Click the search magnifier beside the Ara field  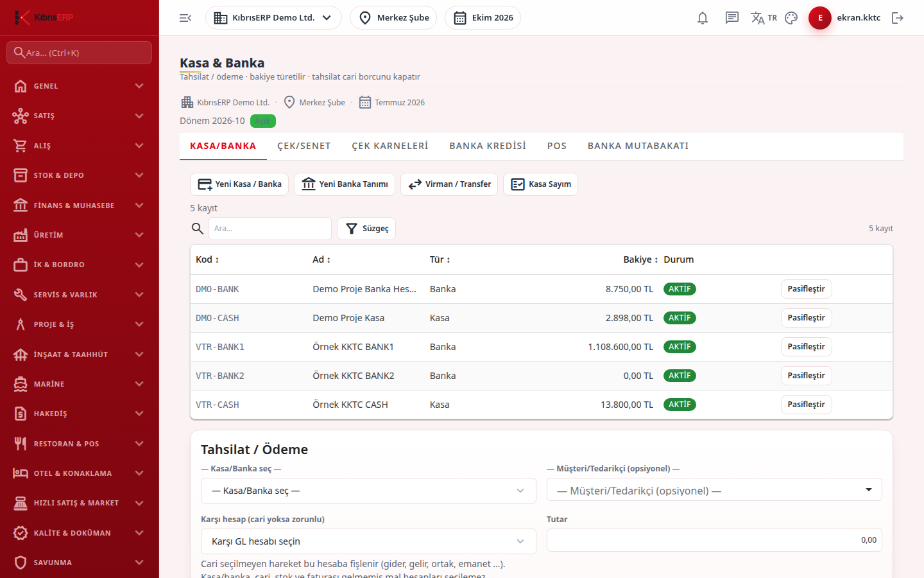(x=198, y=229)
